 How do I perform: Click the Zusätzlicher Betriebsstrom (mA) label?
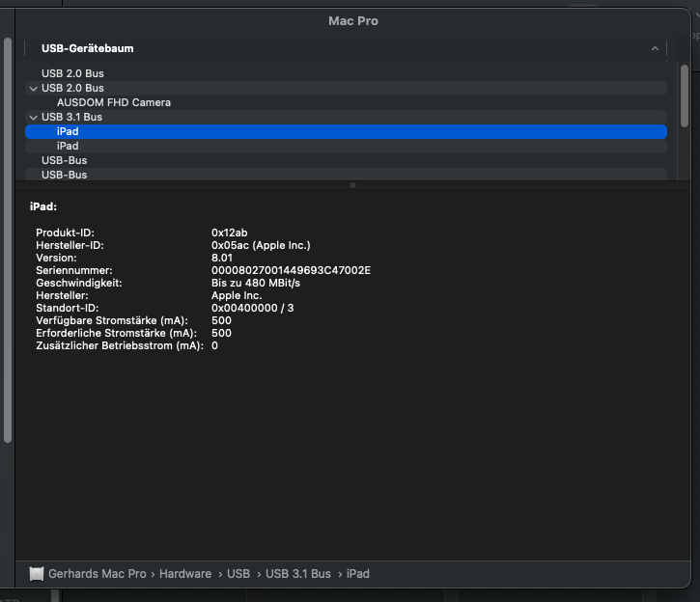[x=120, y=345]
